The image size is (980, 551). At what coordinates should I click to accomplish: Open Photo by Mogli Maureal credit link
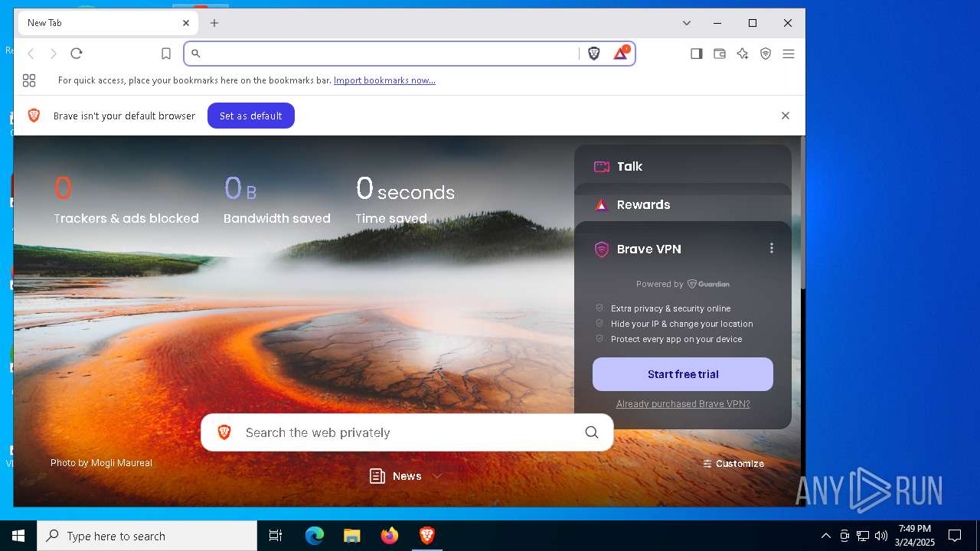[x=101, y=463]
